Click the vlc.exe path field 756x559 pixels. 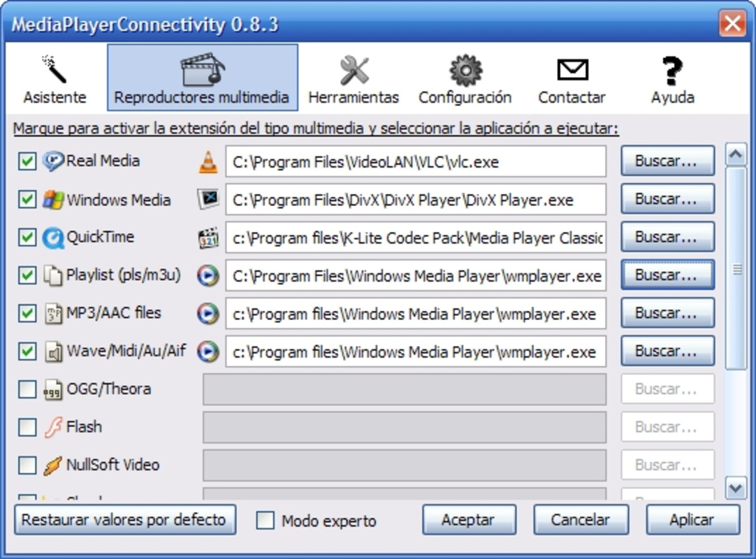[x=416, y=161]
